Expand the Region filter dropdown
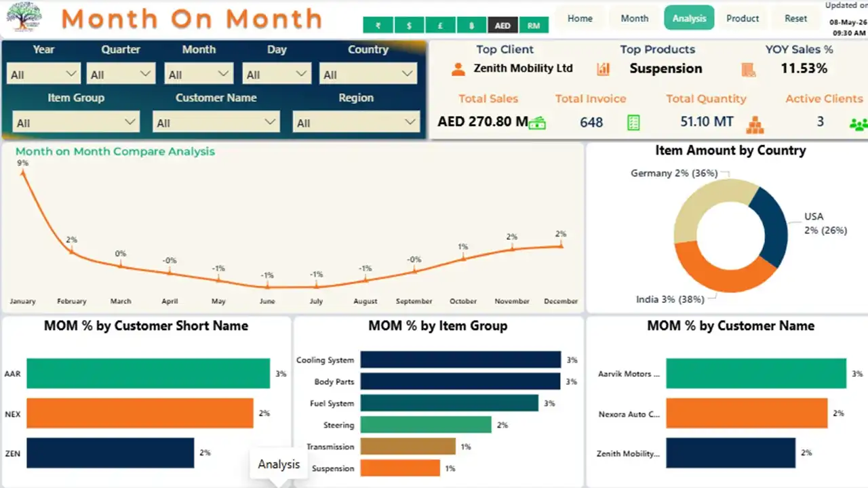The width and height of the screenshot is (868, 488). tap(356, 122)
